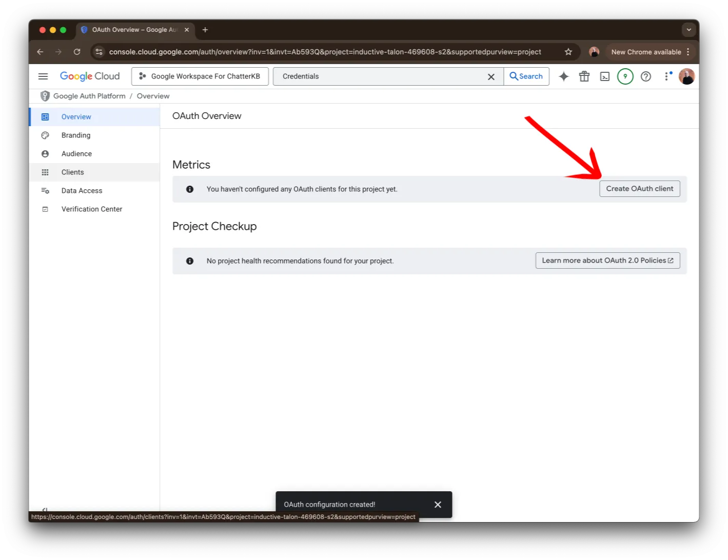Open the Google account avatar menu
The width and height of the screenshot is (728, 560).
point(686,76)
